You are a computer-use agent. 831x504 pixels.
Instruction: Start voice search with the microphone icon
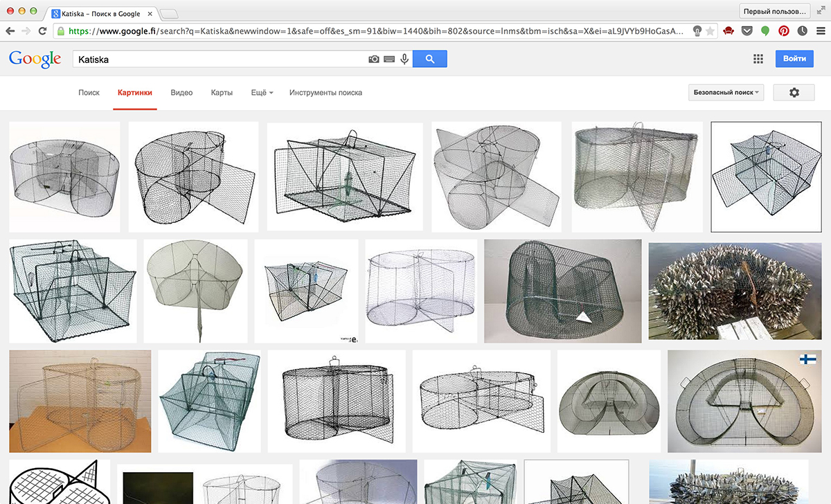tap(404, 60)
